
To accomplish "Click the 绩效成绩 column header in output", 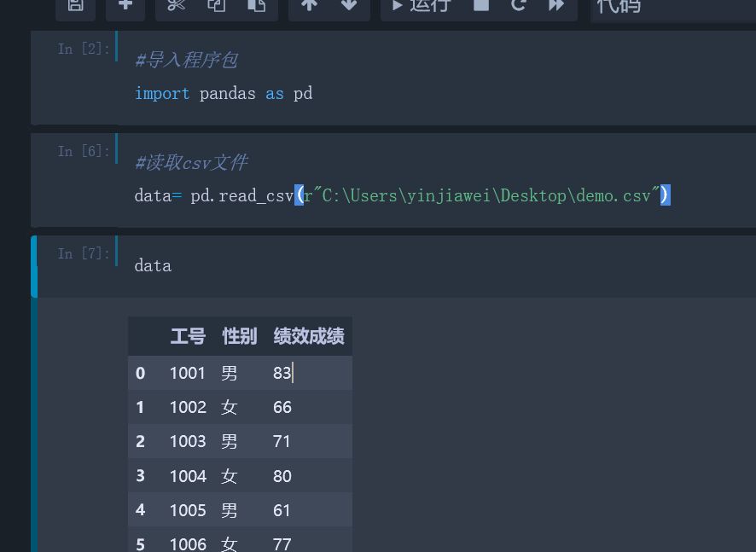I will pos(308,336).
